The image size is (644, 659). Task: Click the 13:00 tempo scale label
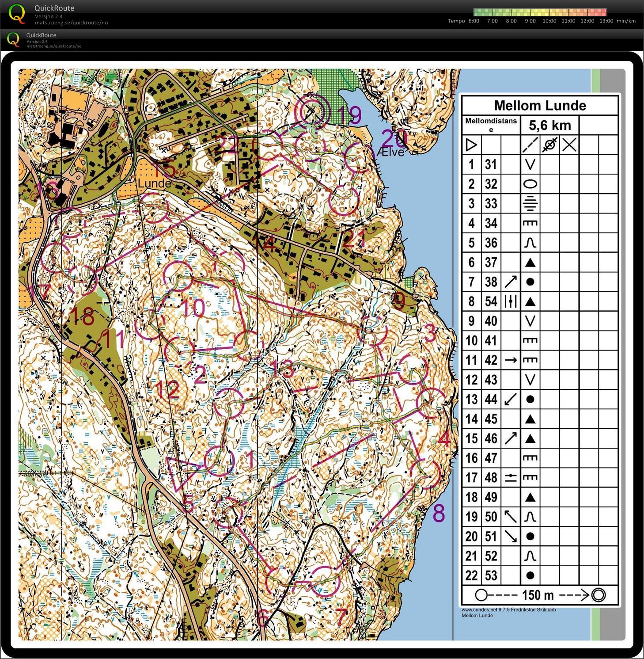pos(606,21)
